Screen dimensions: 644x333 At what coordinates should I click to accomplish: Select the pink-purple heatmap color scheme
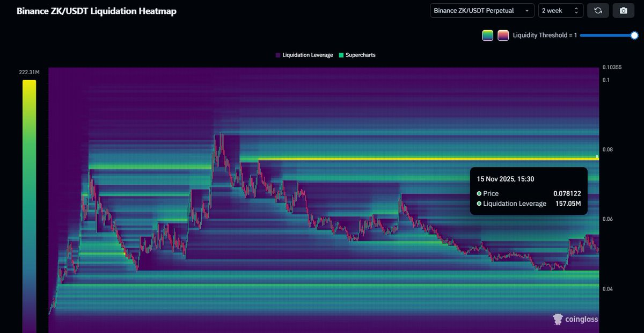tap(503, 35)
